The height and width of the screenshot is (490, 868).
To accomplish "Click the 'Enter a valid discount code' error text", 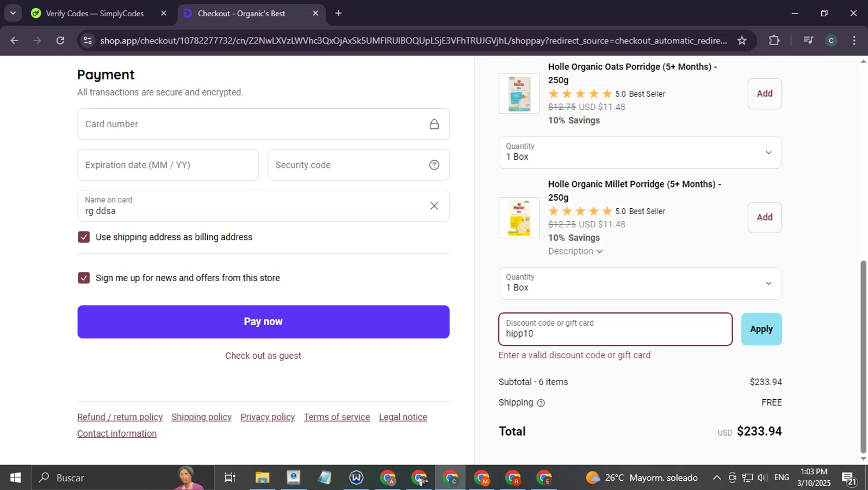I will (x=575, y=355).
